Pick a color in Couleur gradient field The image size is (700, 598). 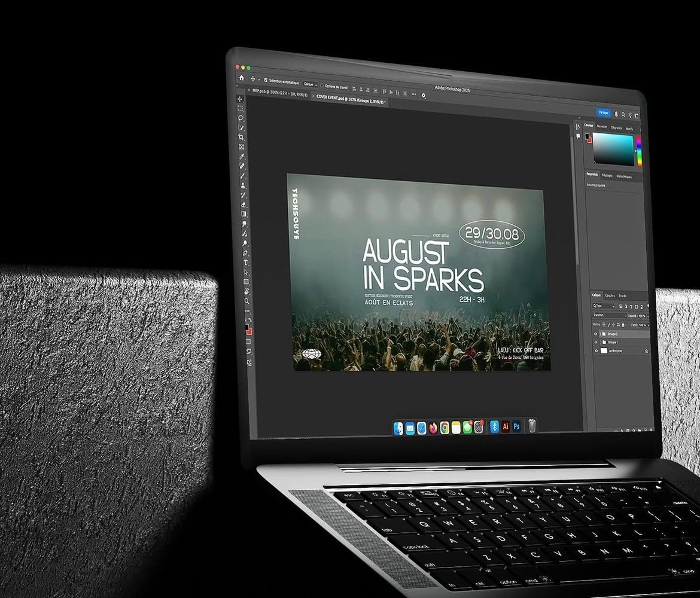[613, 149]
